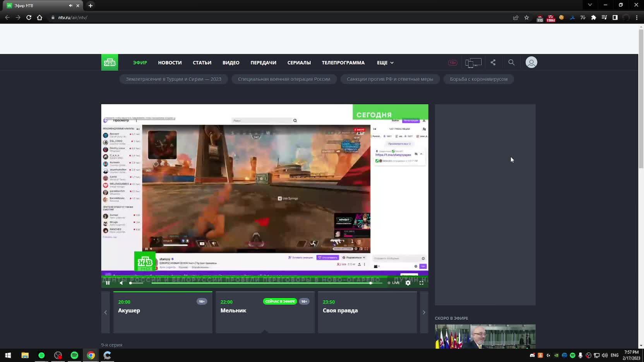Image resolution: width=644 pixels, height=362 pixels.
Task: Open the user profile avatar icon
Action: tap(531, 62)
